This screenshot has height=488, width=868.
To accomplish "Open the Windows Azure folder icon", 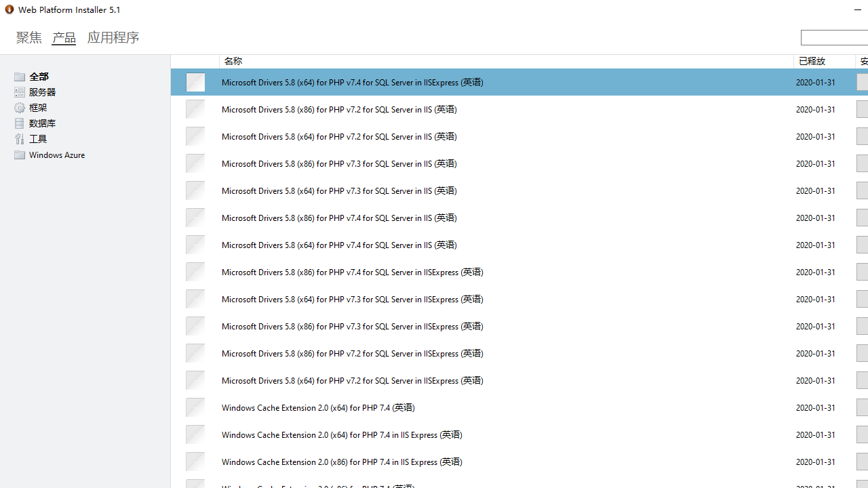I will tap(20, 155).
